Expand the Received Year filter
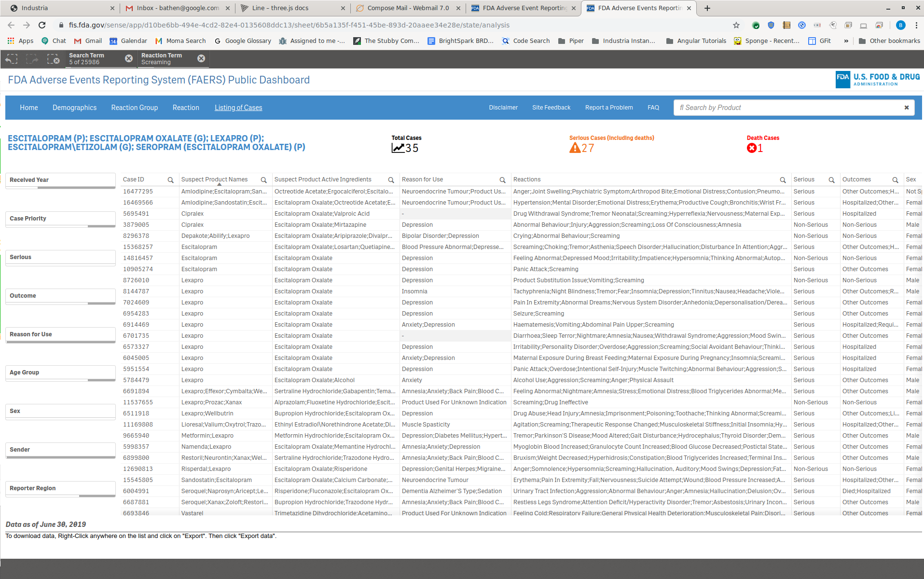The height and width of the screenshot is (579, 924). 60,180
